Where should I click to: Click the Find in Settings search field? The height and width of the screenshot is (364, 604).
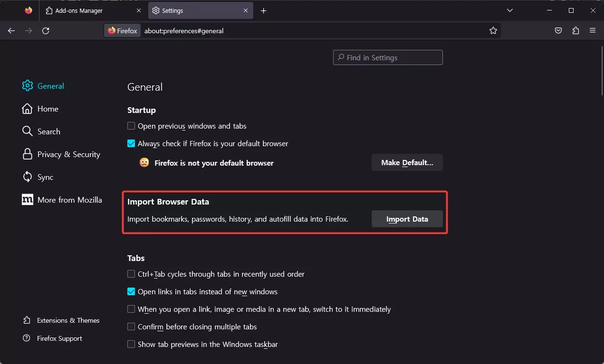(388, 57)
